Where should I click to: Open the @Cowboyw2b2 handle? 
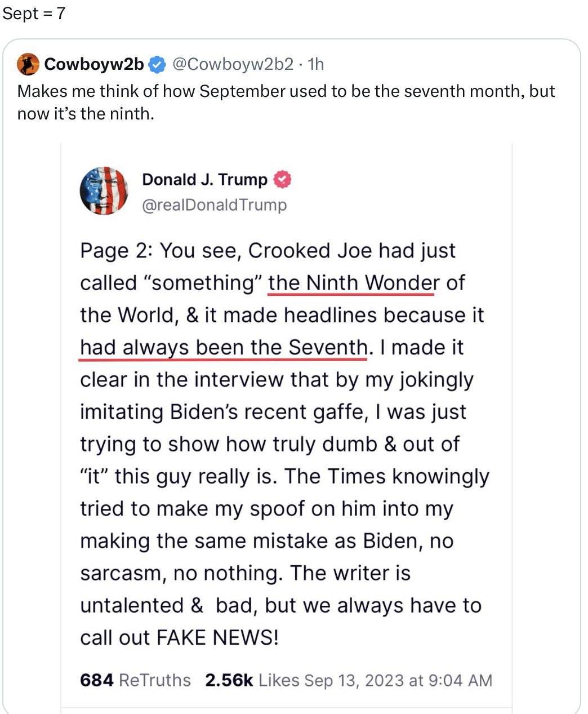tap(233, 64)
